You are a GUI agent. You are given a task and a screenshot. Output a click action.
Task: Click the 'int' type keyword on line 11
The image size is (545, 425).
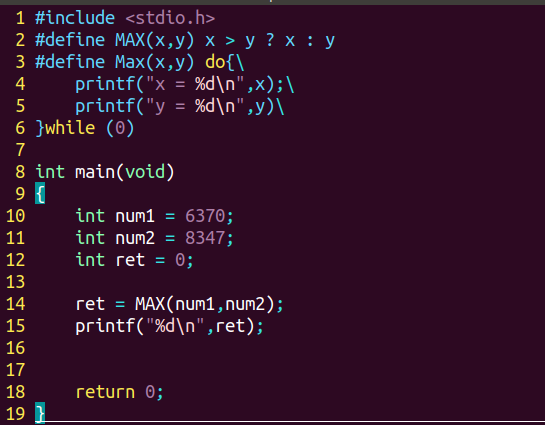pyautogui.click(x=90, y=238)
